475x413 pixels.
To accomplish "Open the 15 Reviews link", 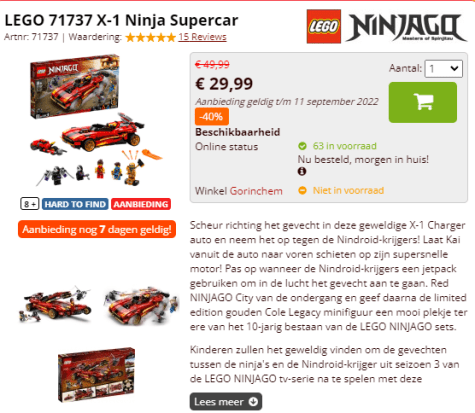I will pos(202,37).
